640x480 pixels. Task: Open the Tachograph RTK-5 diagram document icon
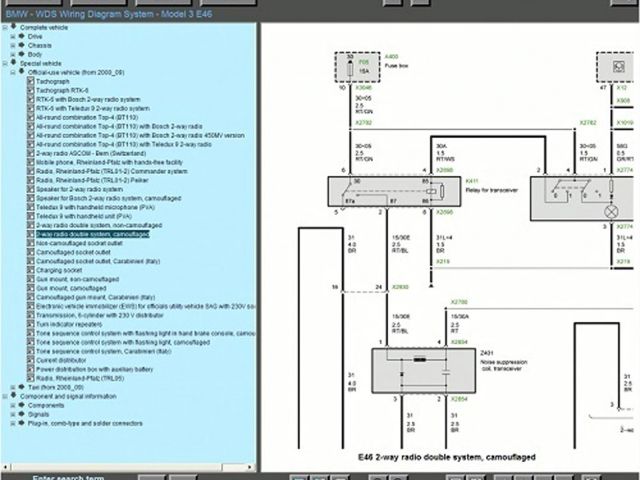pyautogui.click(x=30, y=91)
